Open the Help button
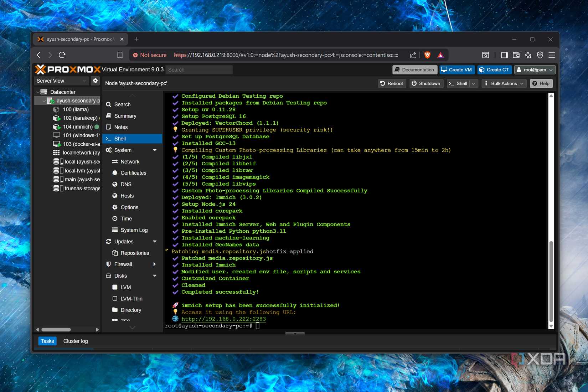The height and width of the screenshot is (392, 588). click(x=541, y=83)
